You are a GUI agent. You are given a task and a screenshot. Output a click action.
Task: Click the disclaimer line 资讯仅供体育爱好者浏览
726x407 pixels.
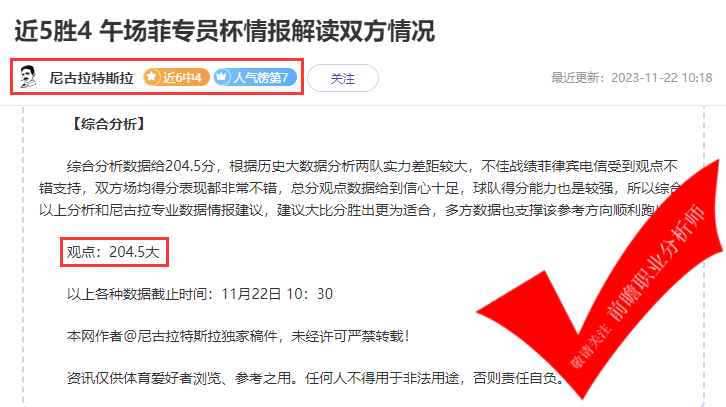click(316, 378)
